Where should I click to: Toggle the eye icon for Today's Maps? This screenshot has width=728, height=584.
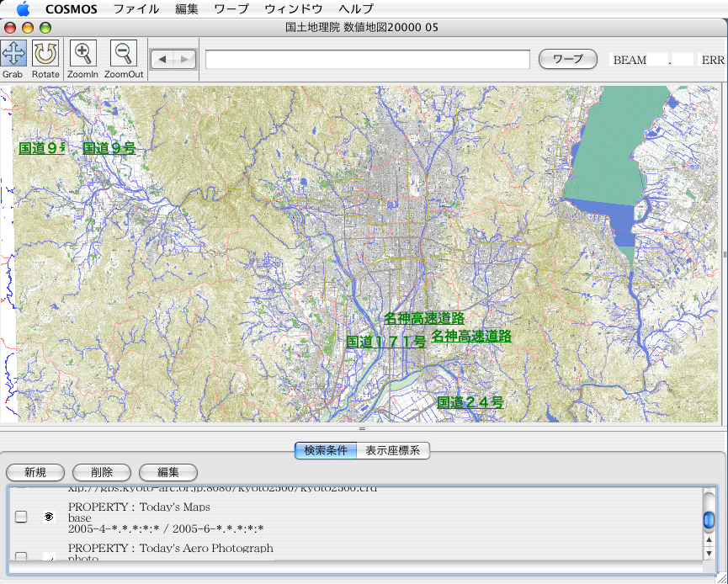49,517
